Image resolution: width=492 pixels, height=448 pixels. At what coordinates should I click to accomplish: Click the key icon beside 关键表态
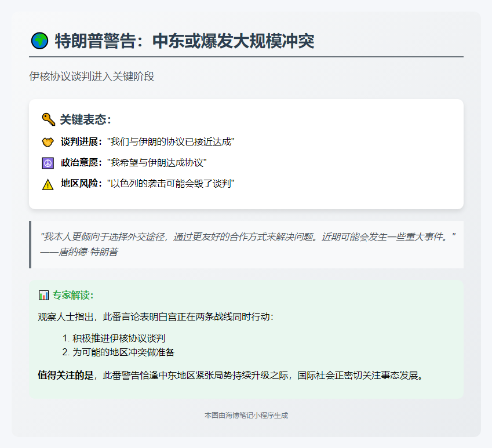coord(48,119)
